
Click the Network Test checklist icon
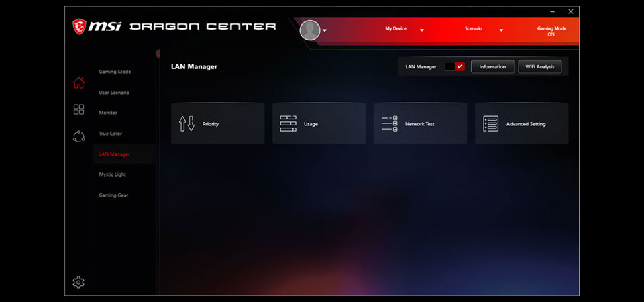[x=389, y=123]
